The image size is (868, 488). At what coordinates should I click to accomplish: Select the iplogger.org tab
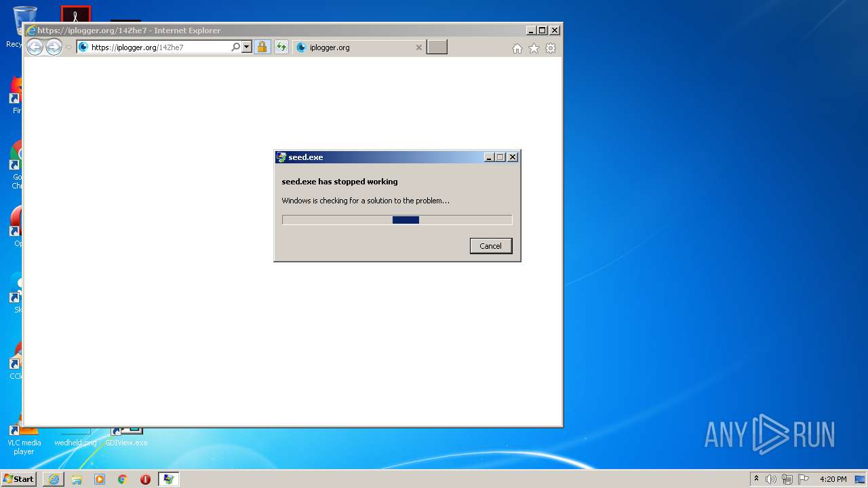(x=359, y=47)
